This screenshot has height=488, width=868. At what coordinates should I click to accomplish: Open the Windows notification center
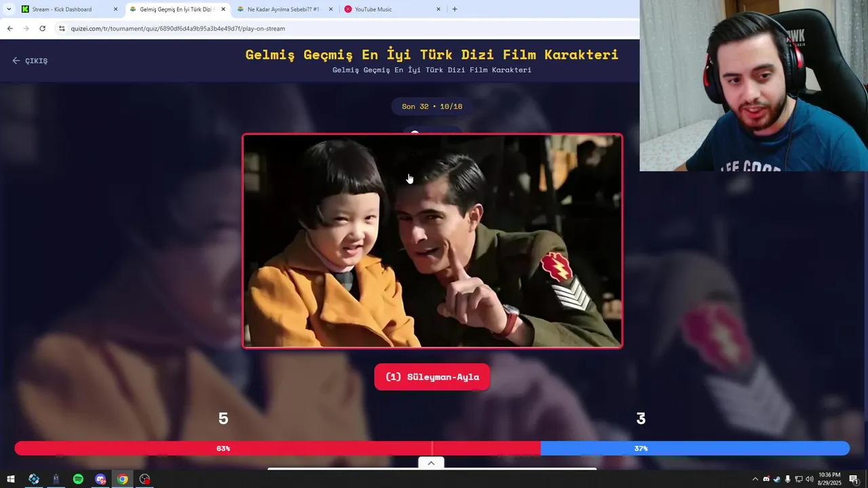[x=854, y=479]
